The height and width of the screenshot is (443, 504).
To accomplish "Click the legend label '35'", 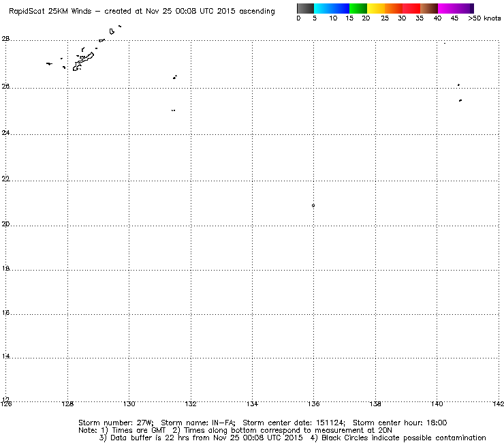I will [x=420, y=18].
